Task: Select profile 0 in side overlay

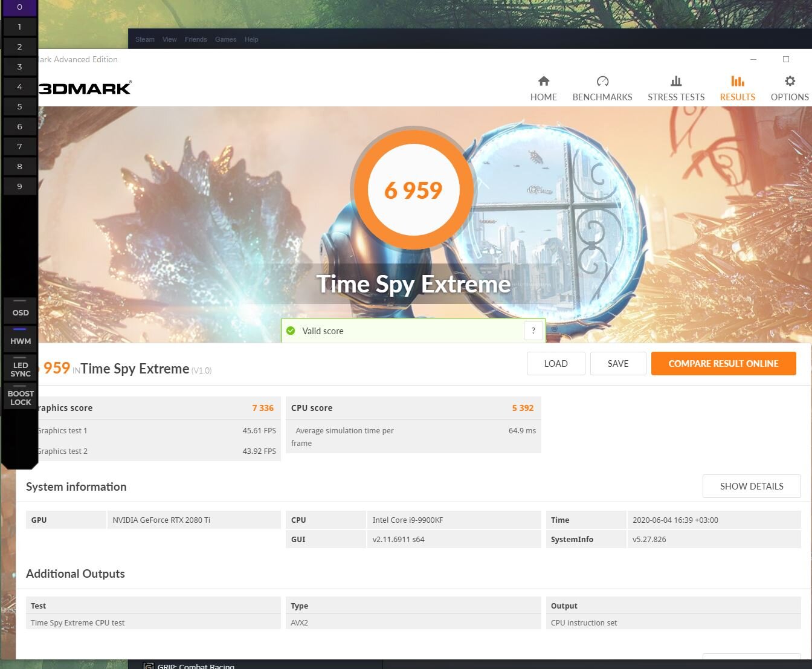Action: (x=19, y=7)
